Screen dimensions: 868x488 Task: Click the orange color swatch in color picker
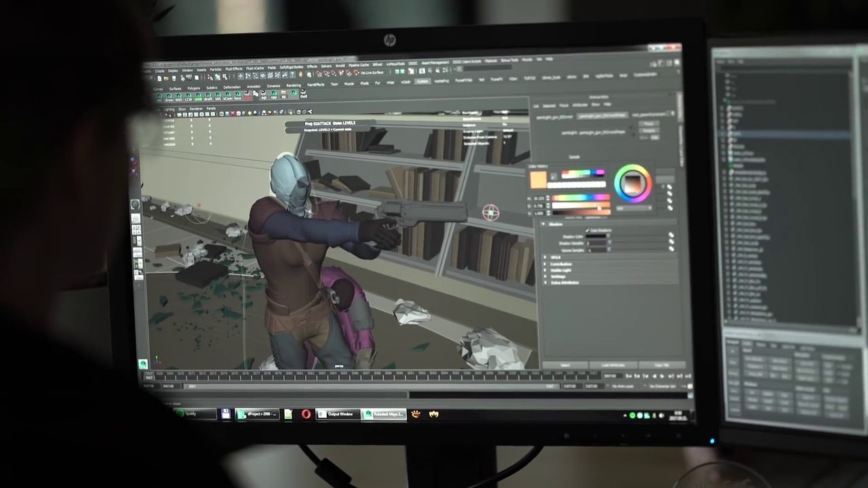[x=538, y=180]
